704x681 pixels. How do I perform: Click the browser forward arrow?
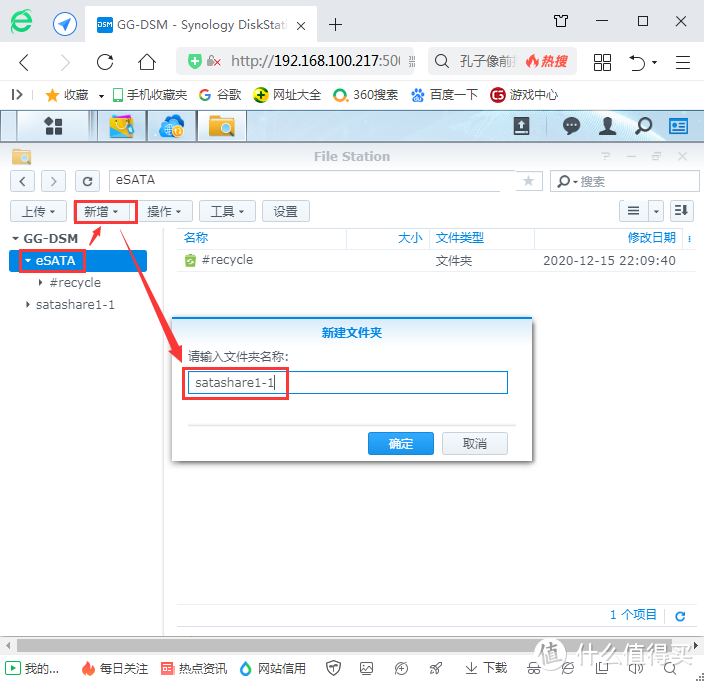(65, 62)
